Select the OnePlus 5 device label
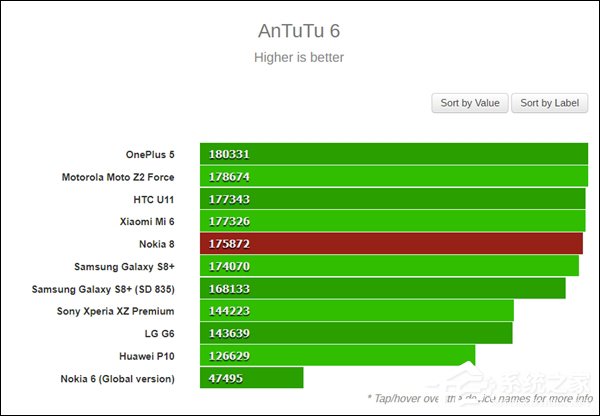This screenshot has height=416, width=600. 150,155
